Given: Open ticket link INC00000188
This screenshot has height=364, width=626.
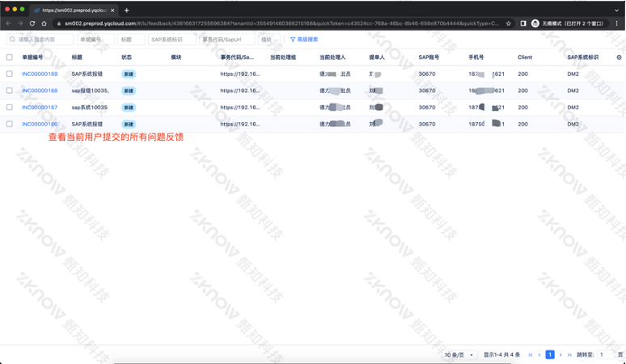Looking at the screenshot, I should (x=40, y=91).
